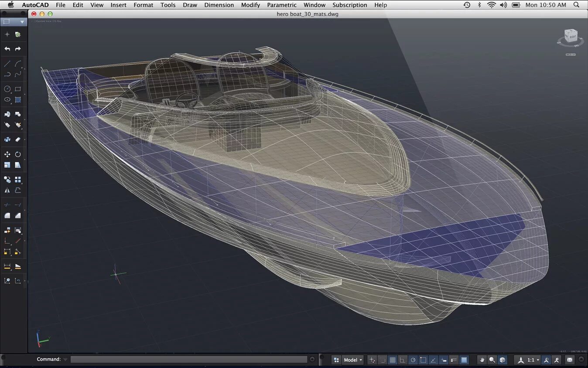Image resolution: width=588 pixels, height=368 pixels.
Task: Open the Model layout dropdown
Action: point(353,360)
